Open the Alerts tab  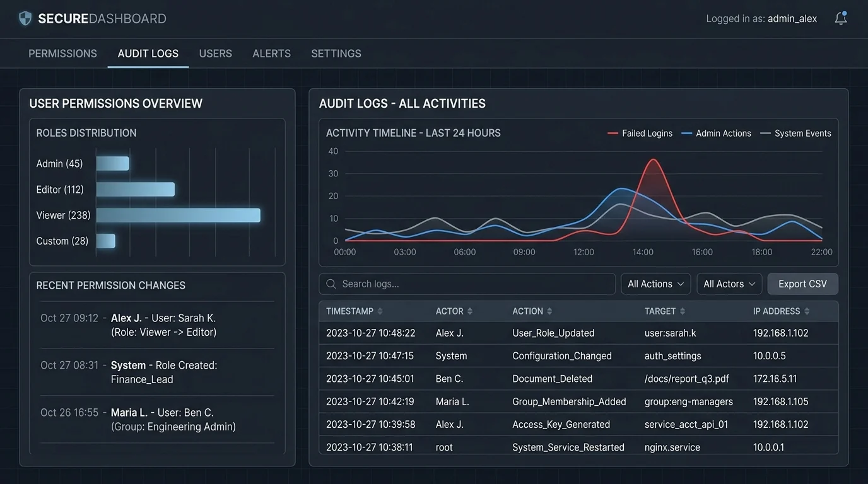[x=272, y=54]
